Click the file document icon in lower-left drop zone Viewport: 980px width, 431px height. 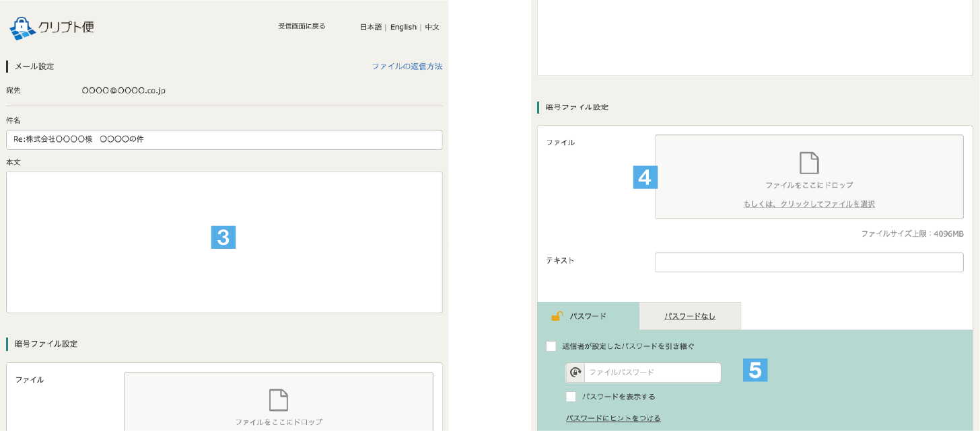point(279,400)
